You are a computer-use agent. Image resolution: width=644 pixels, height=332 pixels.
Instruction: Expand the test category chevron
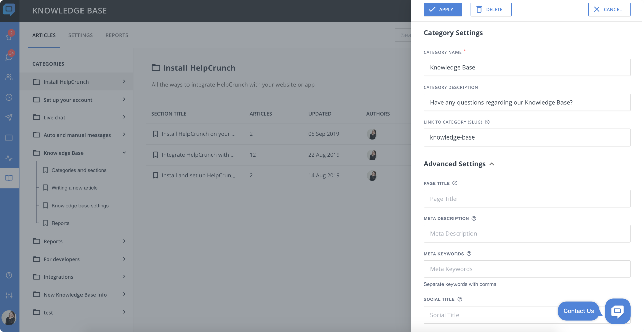click(x=124, y=312)
